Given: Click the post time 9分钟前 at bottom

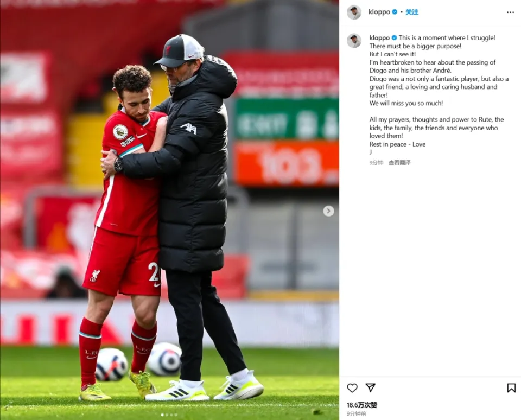Looking at the screenshot, I should [x=356, y=413].
